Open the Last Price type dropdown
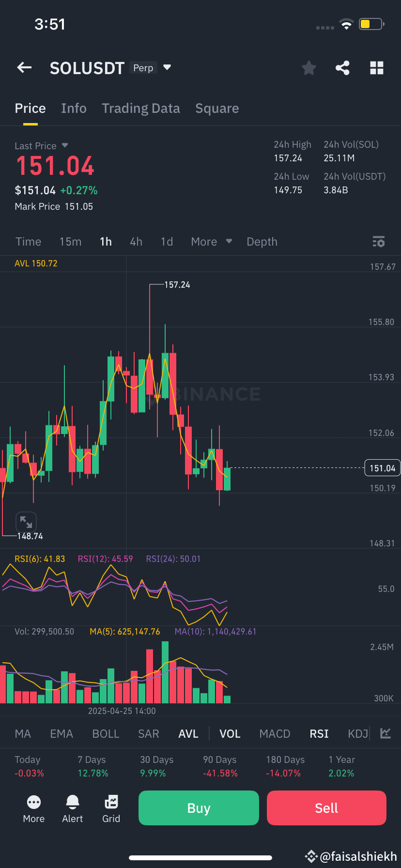This screenshot has width=401, height=868. coord(65,145)
